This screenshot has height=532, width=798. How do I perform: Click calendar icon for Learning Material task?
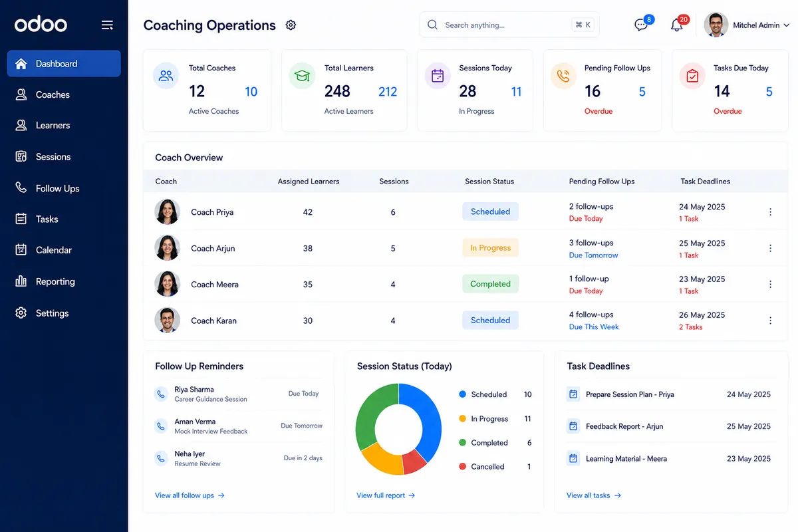click(573, 458)
